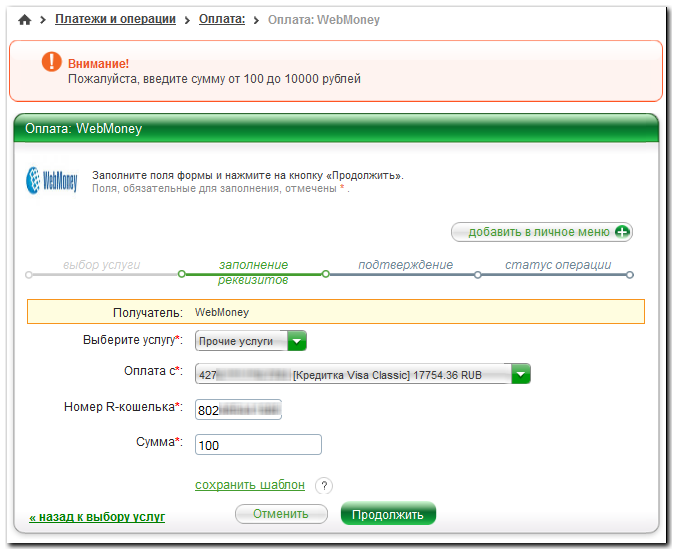Viewport: 673px width, 550px height.
Task: Click добавить в личное меню button
Action: coord(542,232)
